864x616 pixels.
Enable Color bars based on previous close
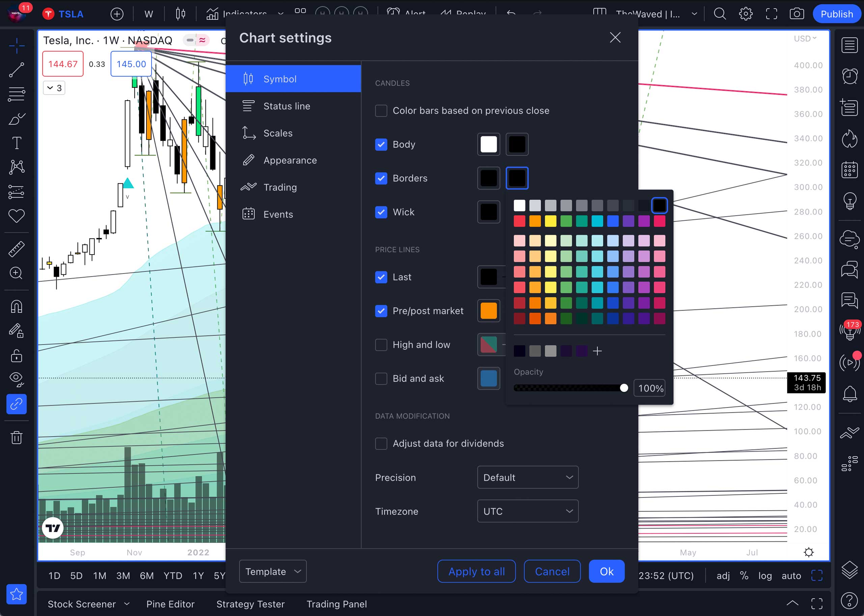pos(381,111)
